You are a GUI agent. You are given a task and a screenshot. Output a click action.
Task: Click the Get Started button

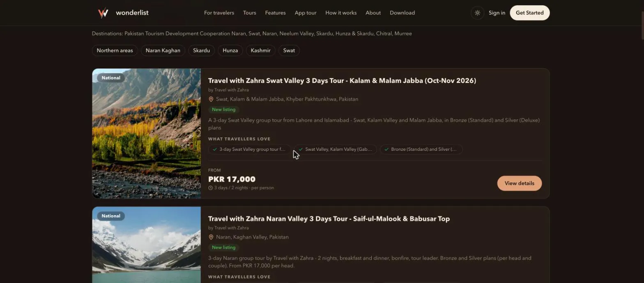530,13
